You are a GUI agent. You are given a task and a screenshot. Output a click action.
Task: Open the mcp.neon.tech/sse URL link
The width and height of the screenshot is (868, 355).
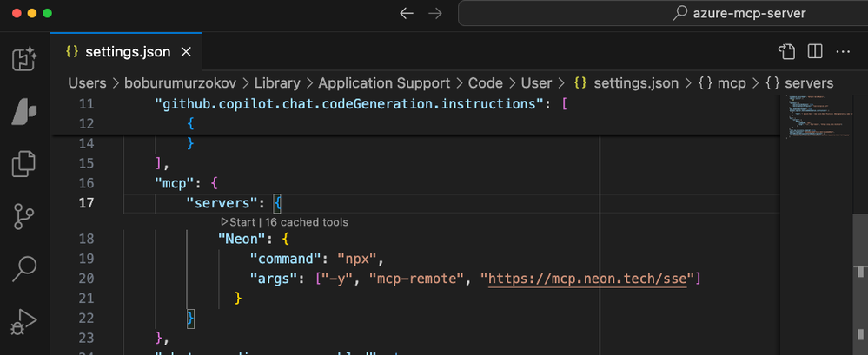(x=587, y=279)
